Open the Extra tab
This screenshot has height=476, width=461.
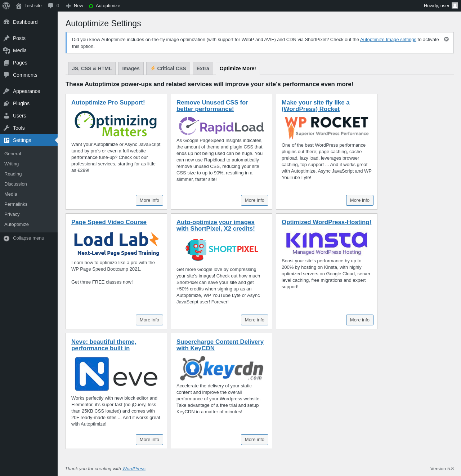[203, 68]
